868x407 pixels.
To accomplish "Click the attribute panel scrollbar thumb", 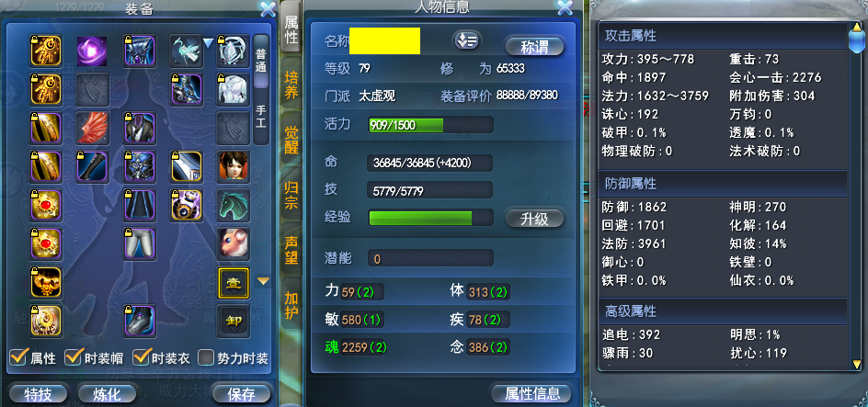I will click(x=856, y=39).
